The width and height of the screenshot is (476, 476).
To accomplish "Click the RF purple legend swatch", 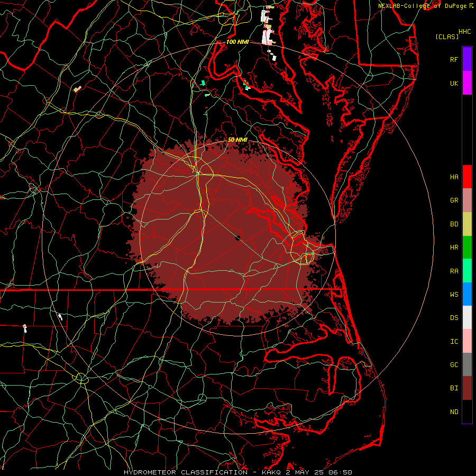I will 467,59.
